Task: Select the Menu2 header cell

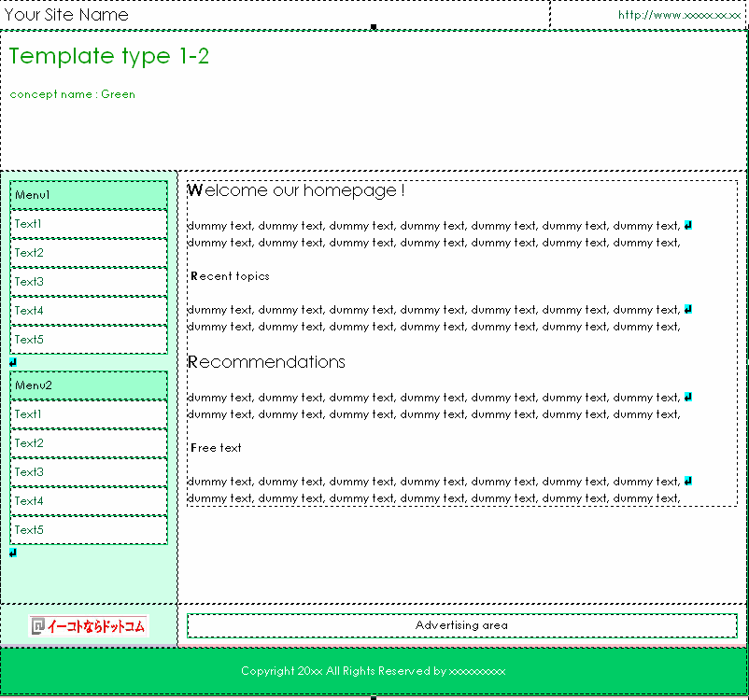Action: (x=89, y=385)
